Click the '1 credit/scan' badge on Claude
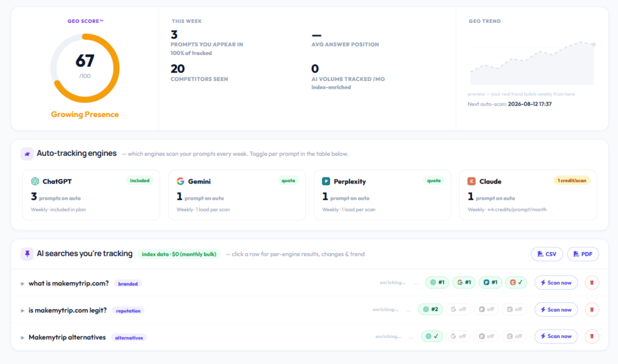Image resolution: width=618 pixels, height=364 pixels. 572,180
